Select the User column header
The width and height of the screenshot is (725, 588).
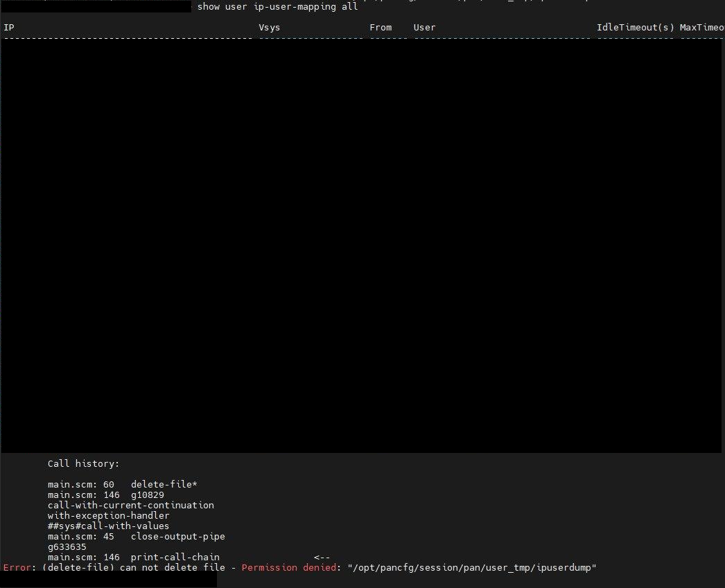(424, 27)
